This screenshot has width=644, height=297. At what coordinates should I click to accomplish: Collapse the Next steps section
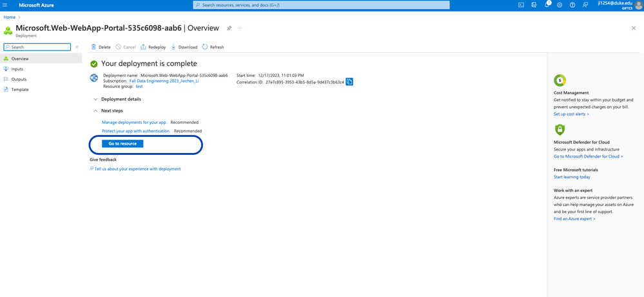point(108,110)
